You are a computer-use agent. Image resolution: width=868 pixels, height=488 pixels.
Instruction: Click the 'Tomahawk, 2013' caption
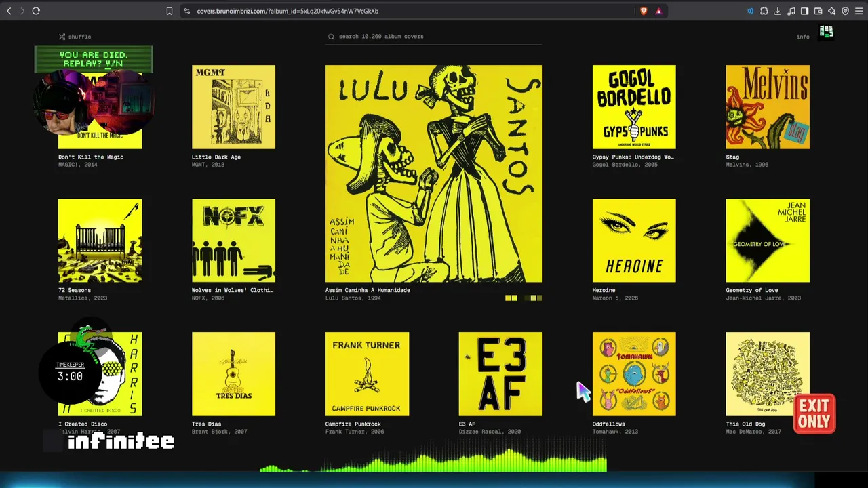pos(615,432)
